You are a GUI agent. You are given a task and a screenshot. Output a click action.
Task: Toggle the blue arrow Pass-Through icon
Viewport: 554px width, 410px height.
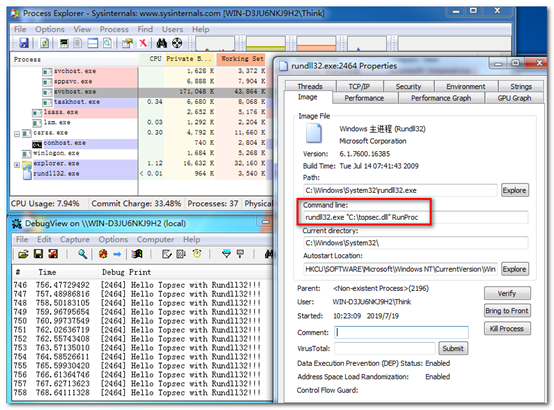pyautogui.click(x=117, y=254)
